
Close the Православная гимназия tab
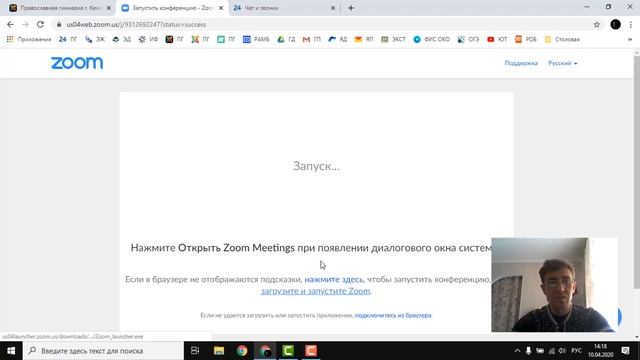[109, 8]
